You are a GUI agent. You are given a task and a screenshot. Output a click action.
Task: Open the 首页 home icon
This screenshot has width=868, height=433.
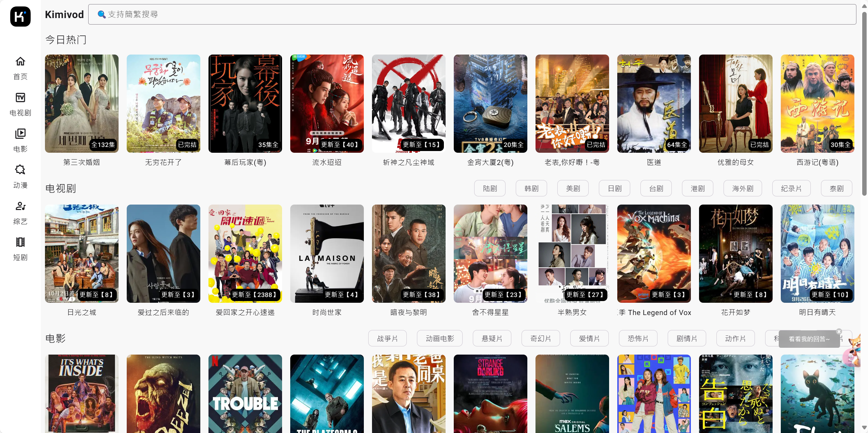pos(20,62)
